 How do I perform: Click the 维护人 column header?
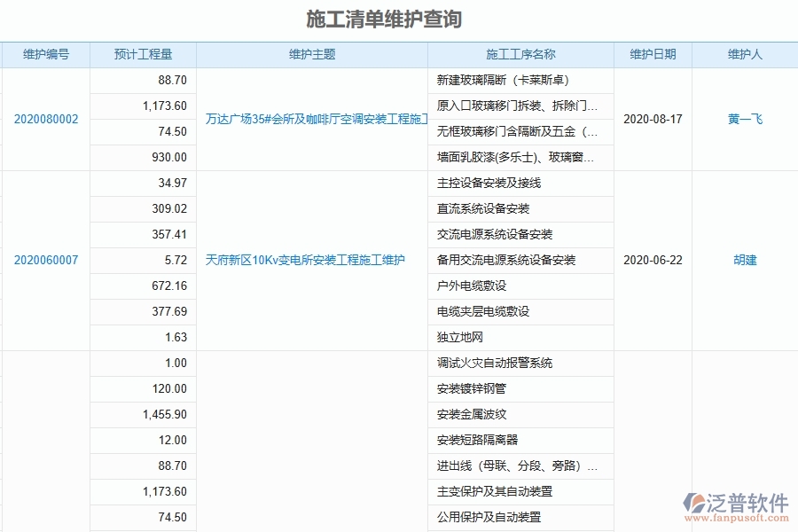tap(743, 54)
